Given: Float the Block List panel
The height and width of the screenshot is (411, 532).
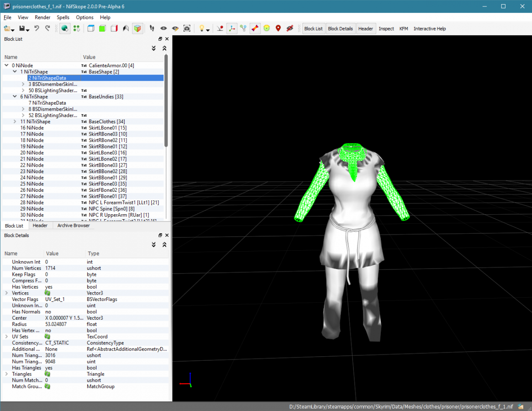Looking at the screenshot, I should point(160,39).
